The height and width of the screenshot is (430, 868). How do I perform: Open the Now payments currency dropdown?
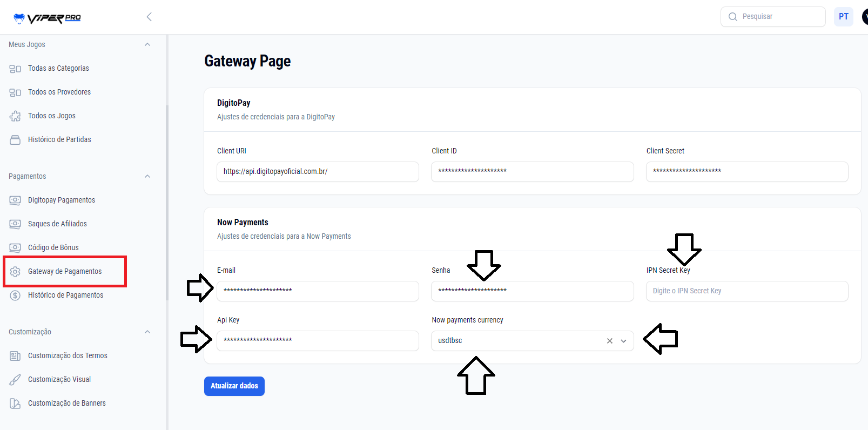click(624, 341)
